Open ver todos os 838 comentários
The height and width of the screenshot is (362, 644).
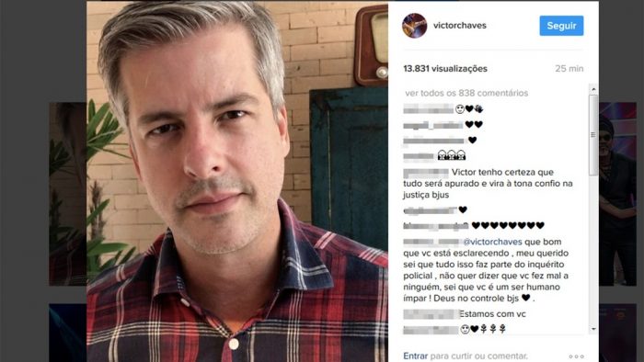(x=466, y=93)
